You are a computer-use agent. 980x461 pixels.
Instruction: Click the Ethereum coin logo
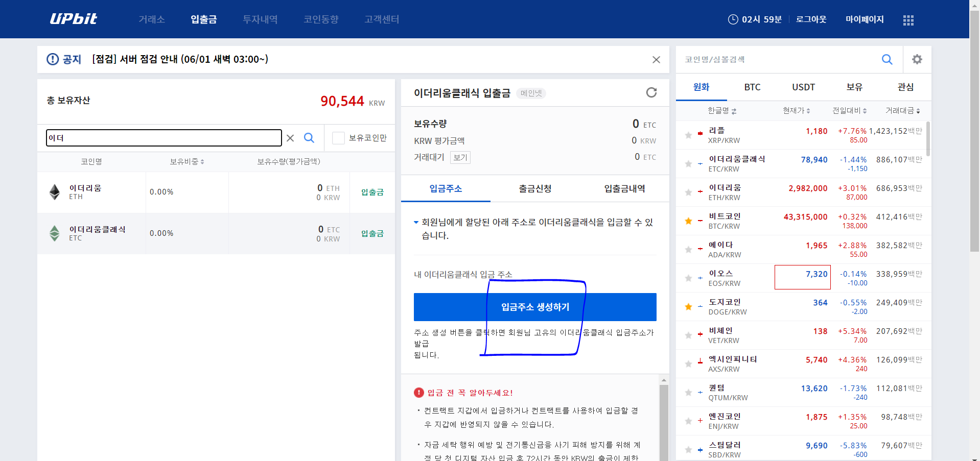coord(55,192)
